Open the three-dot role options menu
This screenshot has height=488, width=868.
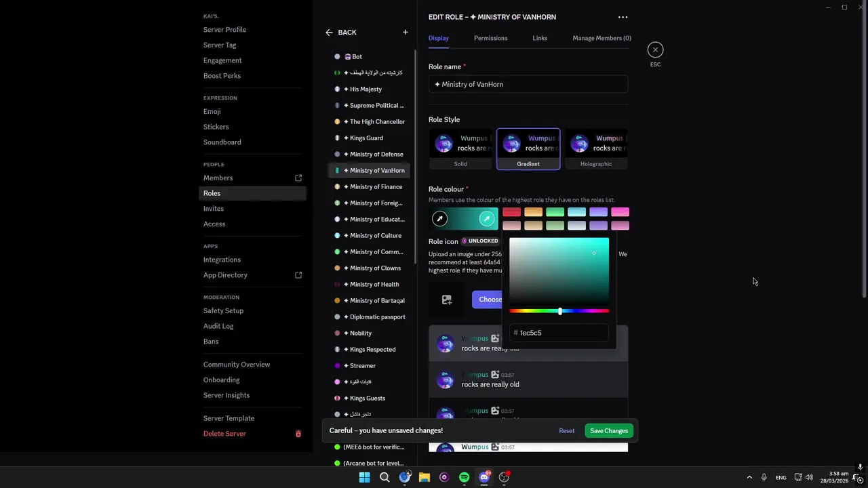click(623, 17)
